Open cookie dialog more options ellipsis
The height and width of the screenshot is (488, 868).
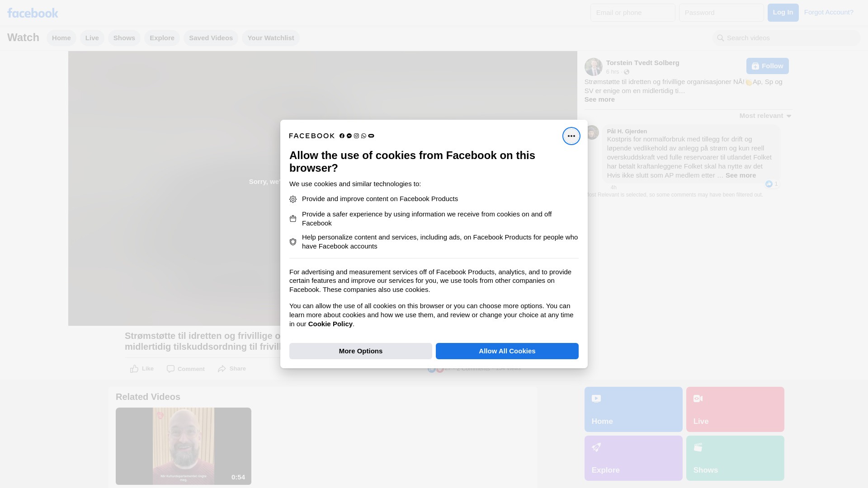point(571,136)
